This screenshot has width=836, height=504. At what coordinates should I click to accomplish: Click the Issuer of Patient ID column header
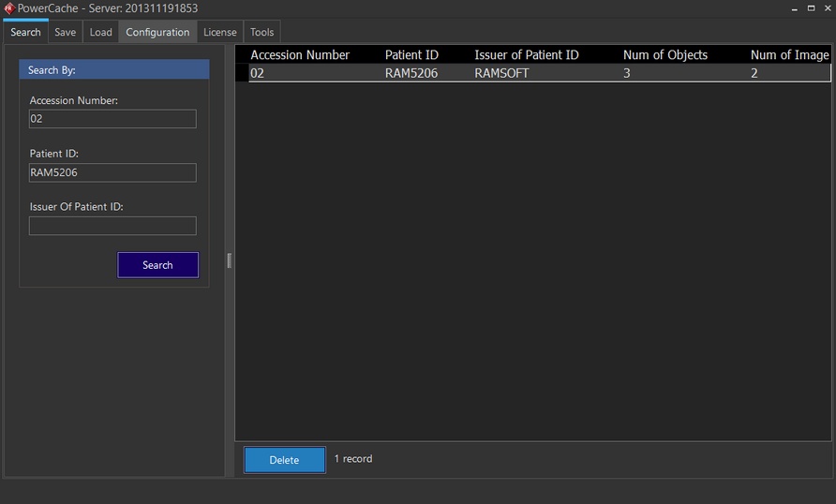[527, 55]
